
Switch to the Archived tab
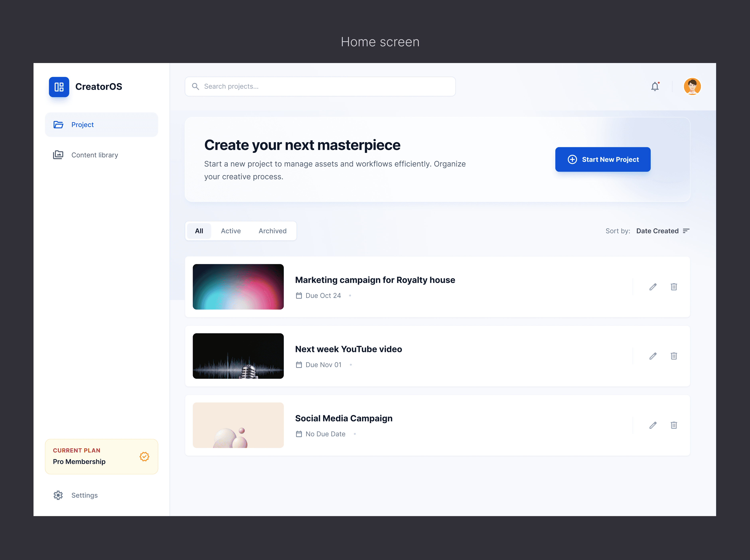pos(272,231)
